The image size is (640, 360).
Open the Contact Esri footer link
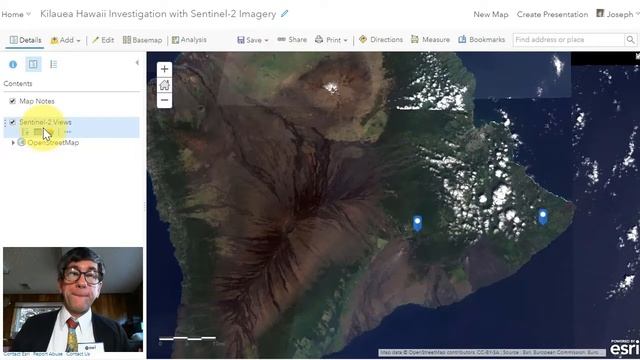(x=16, y=354)
